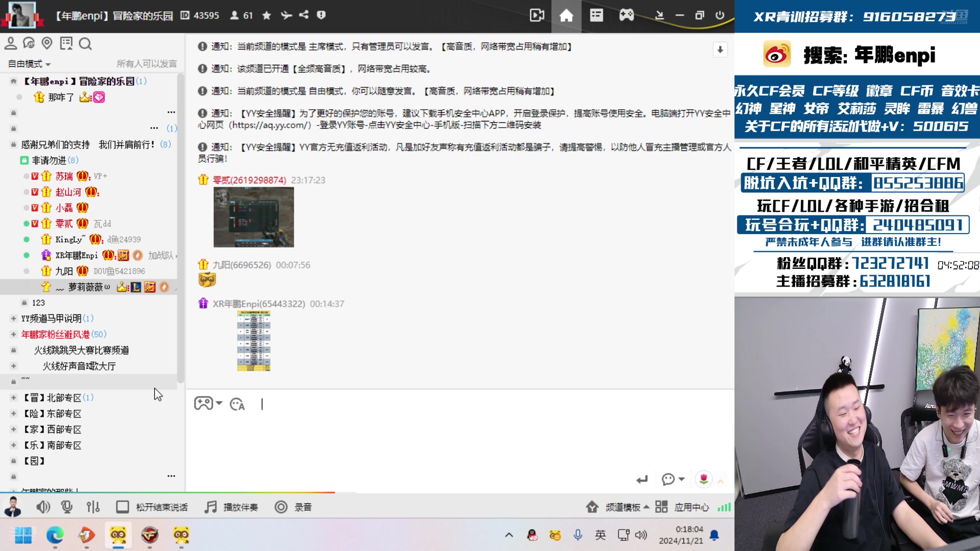The width and height of the screenshot is (980, 551).
Task: Click the taskbar volume icon
Action: coord(641,535)
